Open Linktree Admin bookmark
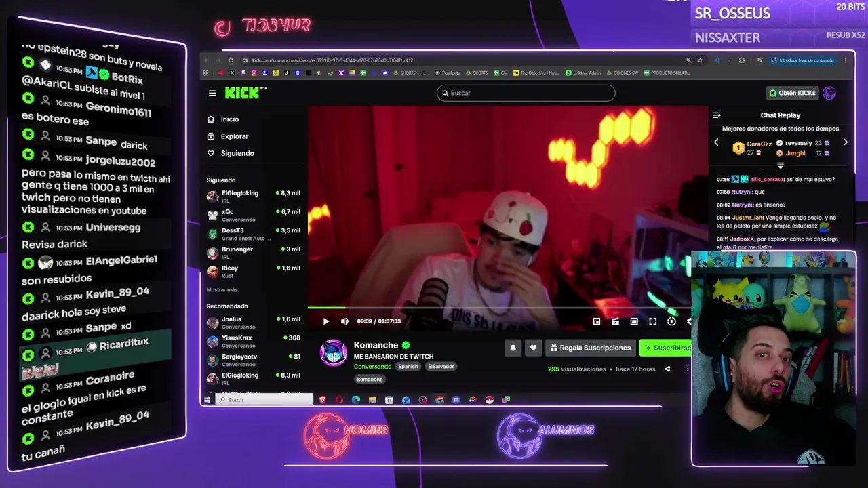Viewport: 868px width, 488px height. [583, 73]
